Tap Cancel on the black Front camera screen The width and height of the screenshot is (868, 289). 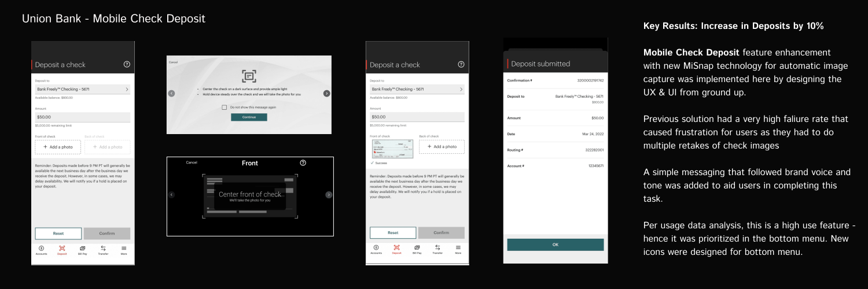coord(192,162)
